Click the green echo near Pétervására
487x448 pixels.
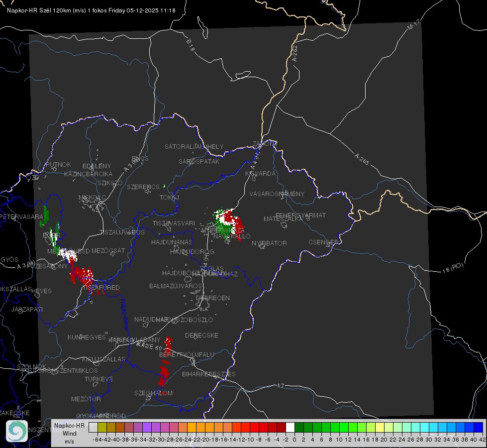tap(45, 215)
